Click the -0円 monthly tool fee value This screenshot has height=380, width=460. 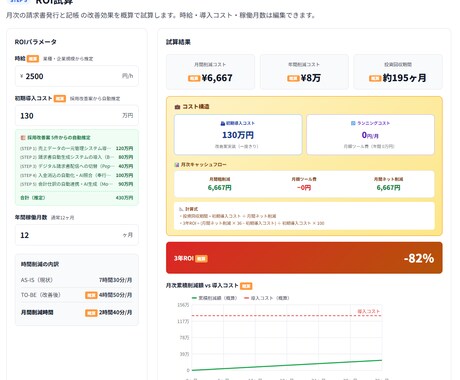(304, 188)
